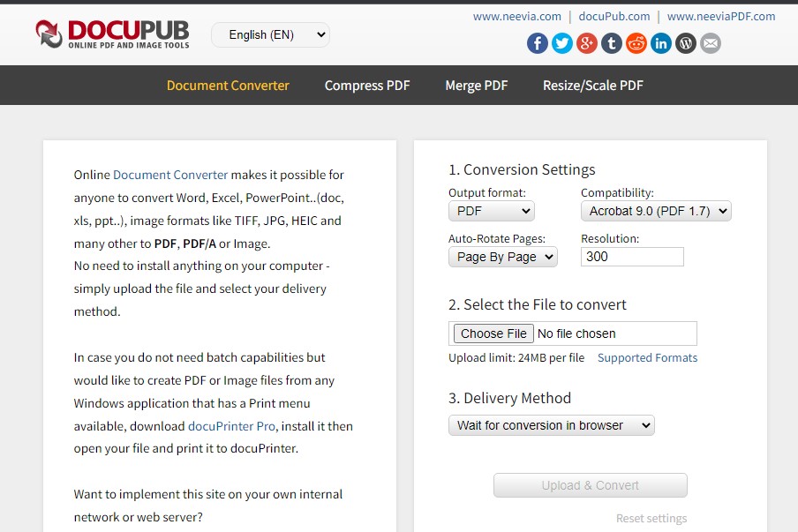Visit the docuPub.com header link
Screen dimensions: 798x532
tap(614, 16)
